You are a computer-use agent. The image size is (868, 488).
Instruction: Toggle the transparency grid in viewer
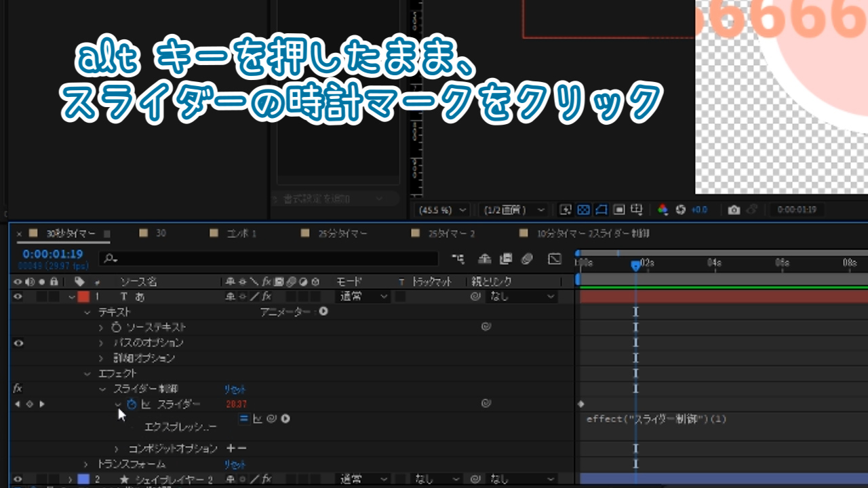pyautogui.click(x=583, y=210)
